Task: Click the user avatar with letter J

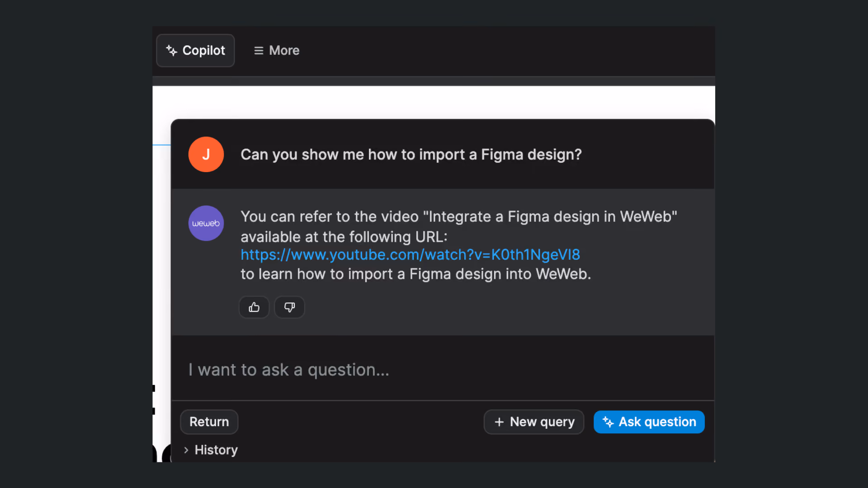Action: 206,155
